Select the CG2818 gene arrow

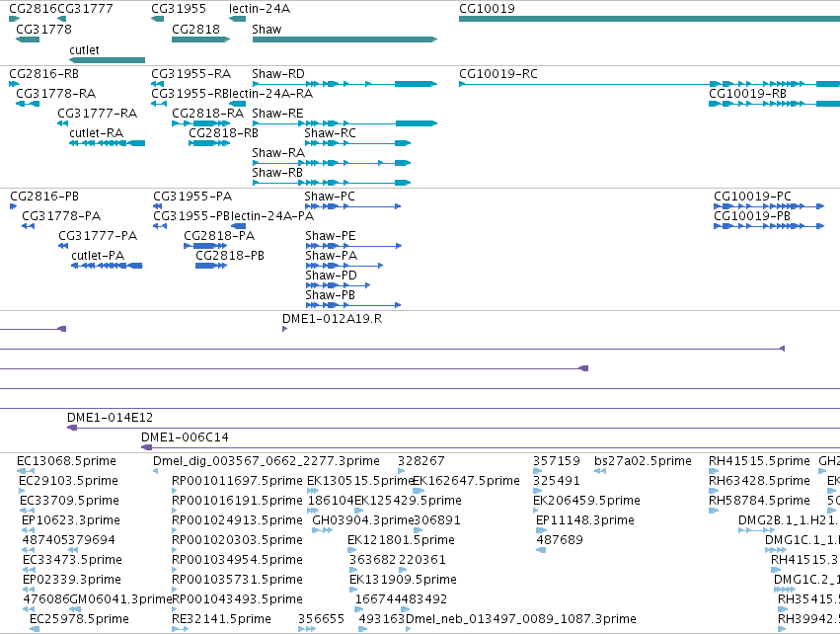point(201,40)
